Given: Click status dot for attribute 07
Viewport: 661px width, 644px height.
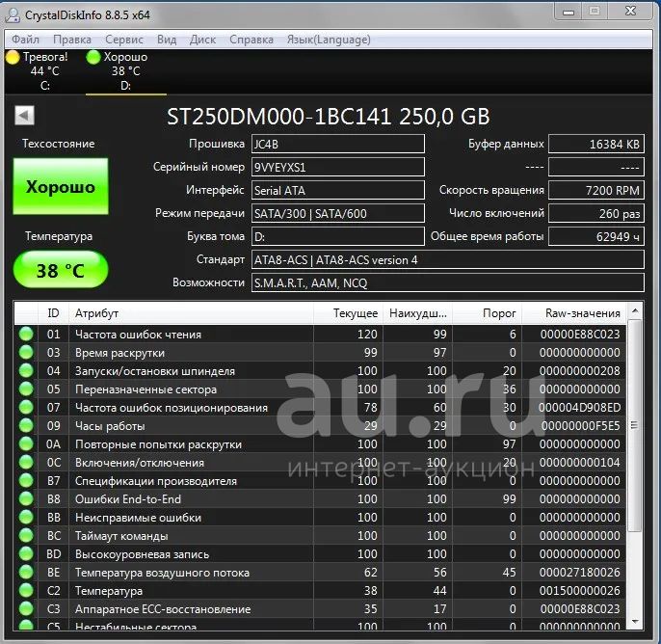Looking at the screenshot, I should [26, 408].
